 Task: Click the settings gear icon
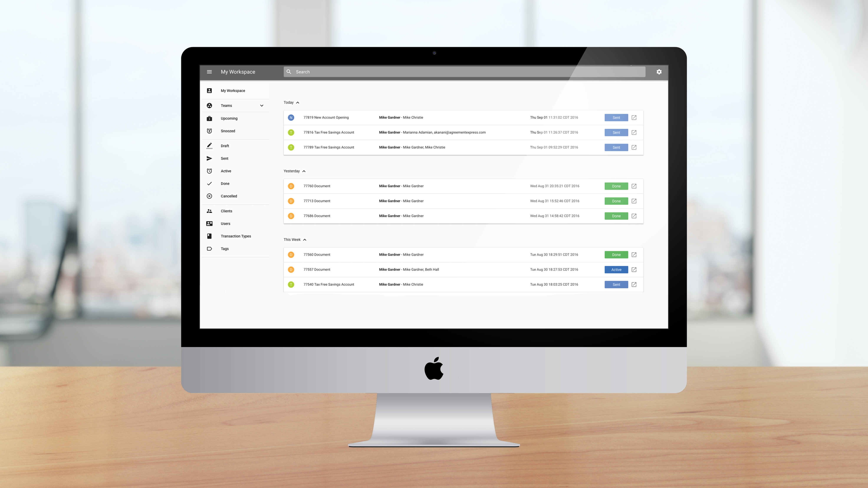click(659, 72)
